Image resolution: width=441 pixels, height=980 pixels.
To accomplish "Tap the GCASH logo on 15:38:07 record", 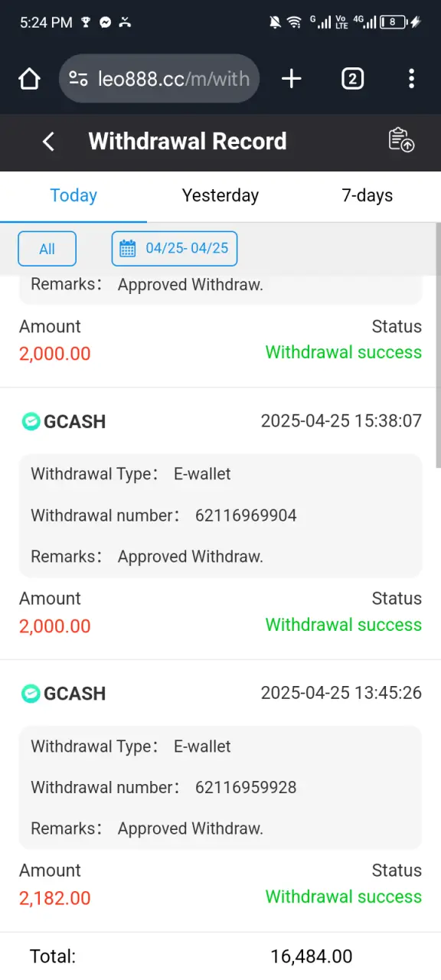I will 31,421.
